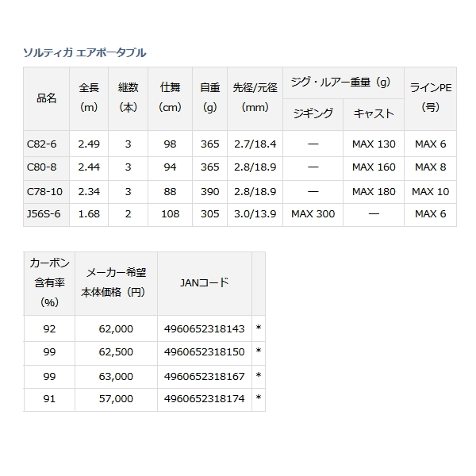The height and width of the screenshot is (476, 476).
Task: Select the 全長 (m) column header
Action: (89, 98)
